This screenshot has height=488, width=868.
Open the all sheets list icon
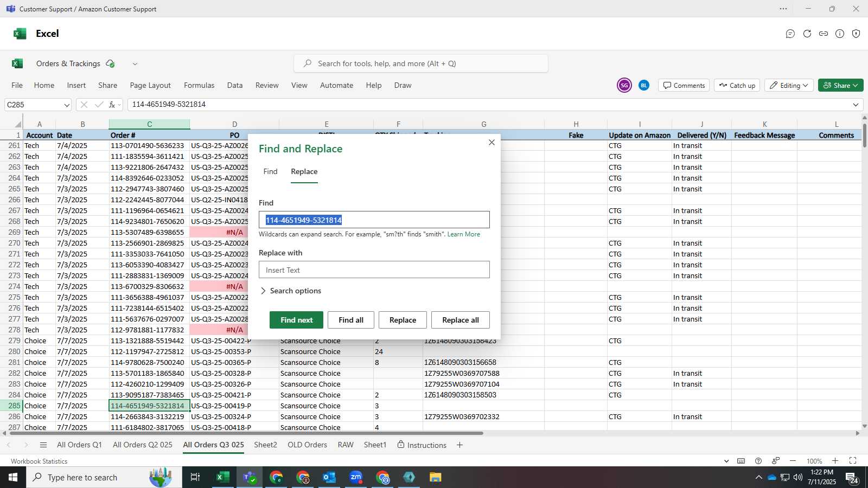pyautogui.click(x=43, y=445)
